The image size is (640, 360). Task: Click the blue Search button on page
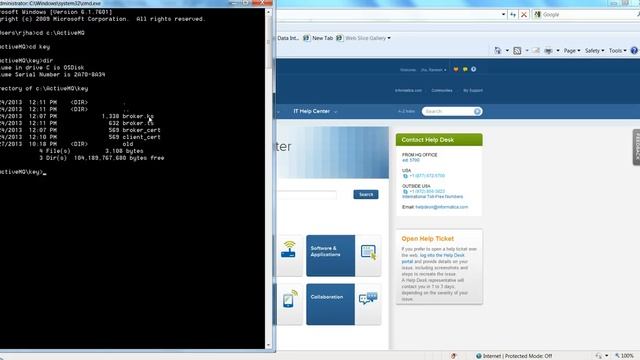pos(366,194)
